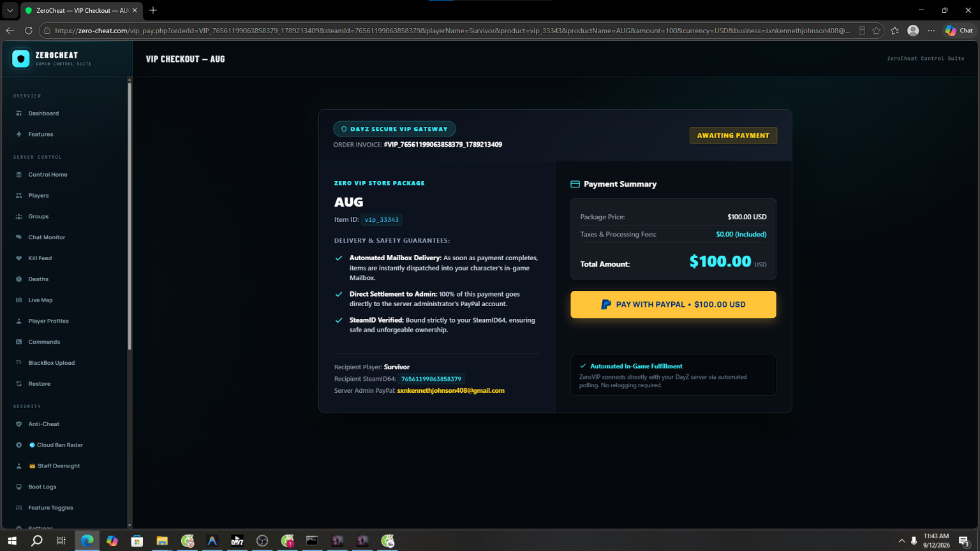Click the ZeroCheat shield logo icon

pyautogui.click(x=21, y=59)
